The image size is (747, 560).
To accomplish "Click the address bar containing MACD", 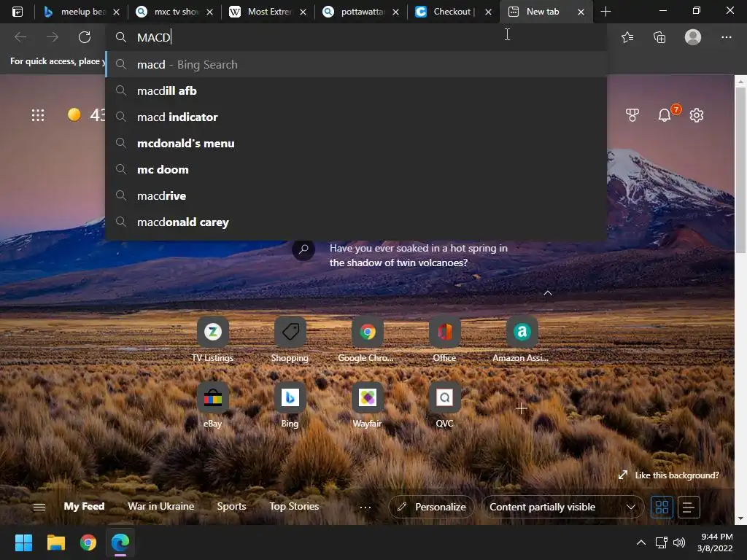I will 356,37.
